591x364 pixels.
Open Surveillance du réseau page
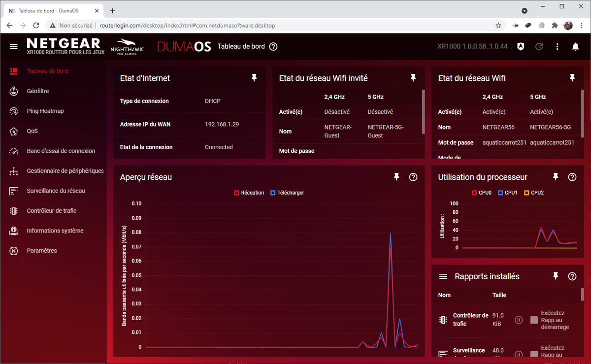coord(56,191)
